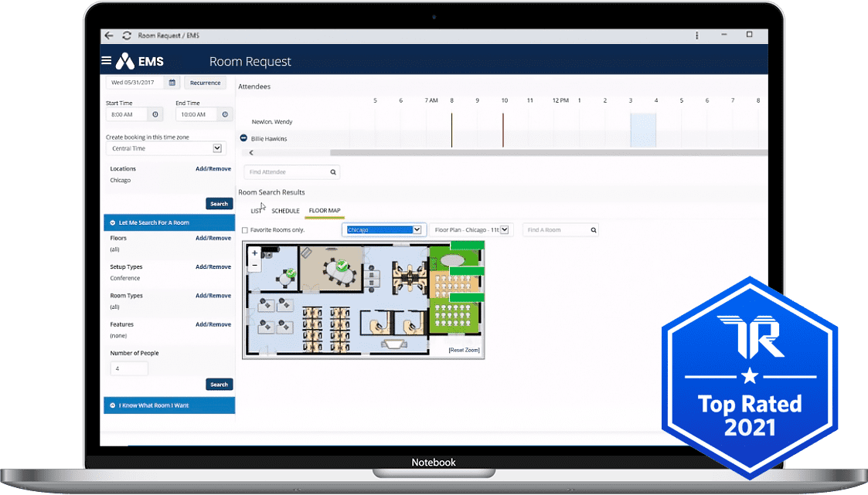Screen dimensions: 868x495
Task: Click the Start Time 8:00 AM field
Action: point(127,114)
